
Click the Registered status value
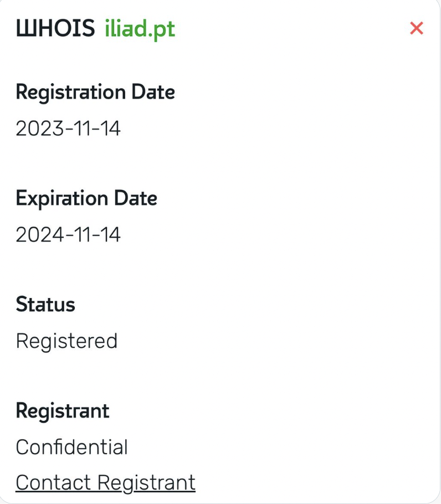(66, 341)
